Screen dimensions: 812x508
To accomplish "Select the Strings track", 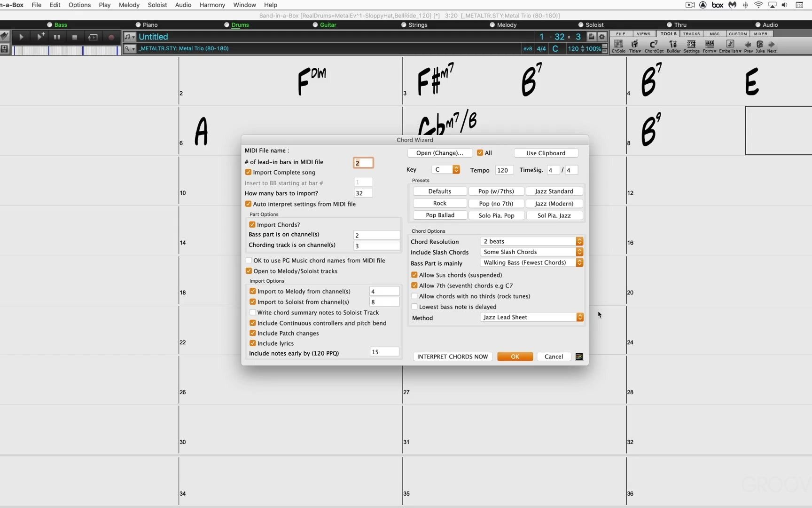I will [414, 25].
